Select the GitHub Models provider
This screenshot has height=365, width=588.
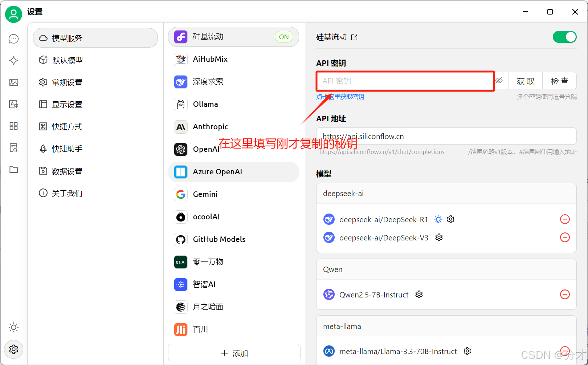[233, 239]
